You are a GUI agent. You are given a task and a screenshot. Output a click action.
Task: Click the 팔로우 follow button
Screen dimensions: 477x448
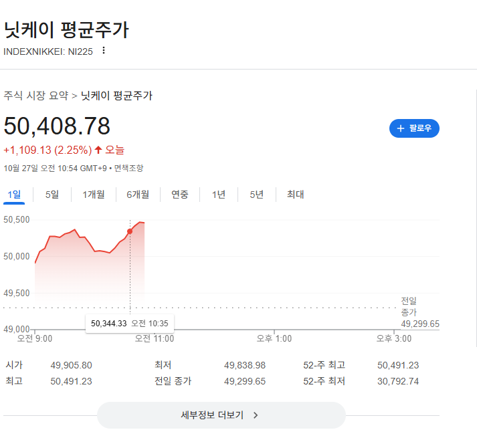coord(414,128)
